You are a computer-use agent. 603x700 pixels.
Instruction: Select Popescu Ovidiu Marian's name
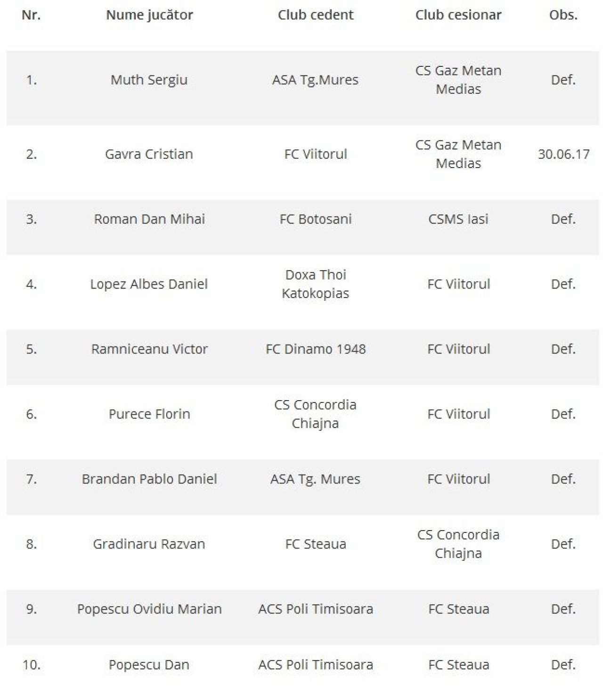click(x=149, y=609)
